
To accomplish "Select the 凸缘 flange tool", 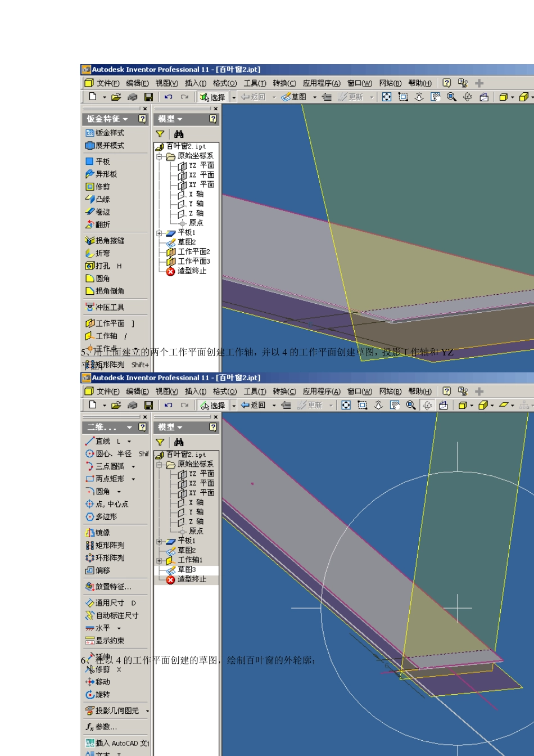I will coord(98,199).
